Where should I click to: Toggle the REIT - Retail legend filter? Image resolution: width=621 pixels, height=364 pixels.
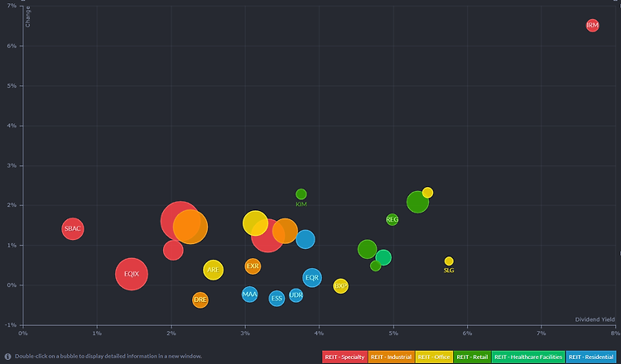point(472,357)
